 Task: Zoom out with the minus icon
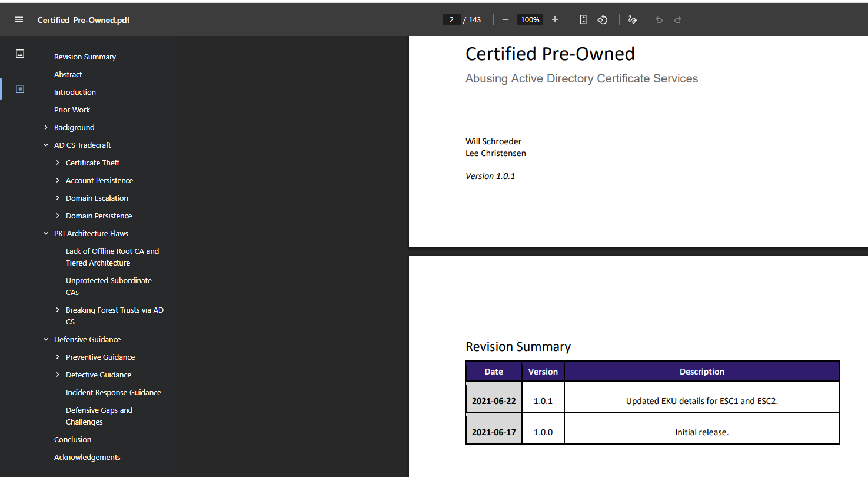click(x=505, y=19)
